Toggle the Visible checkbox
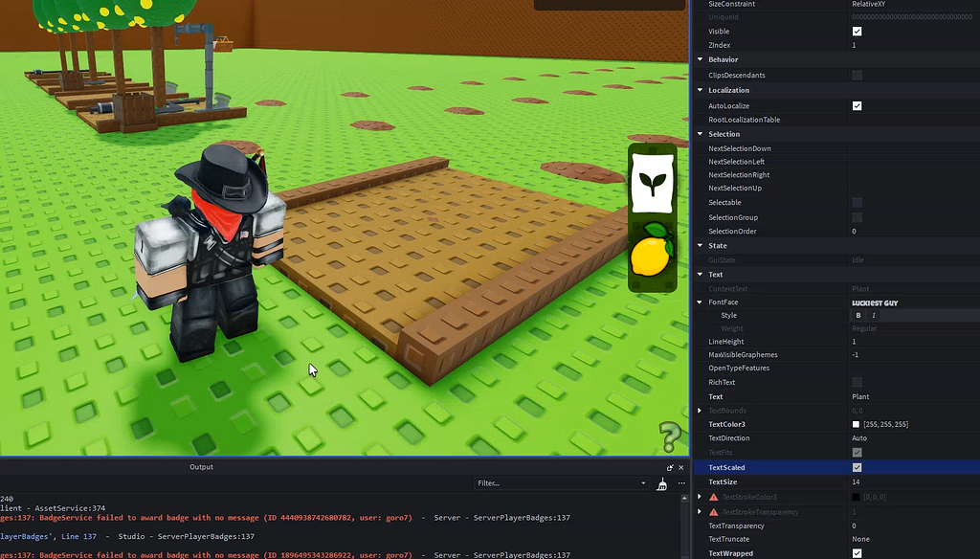980x559 pixels. pyautogui.click(x=857, y=32)
